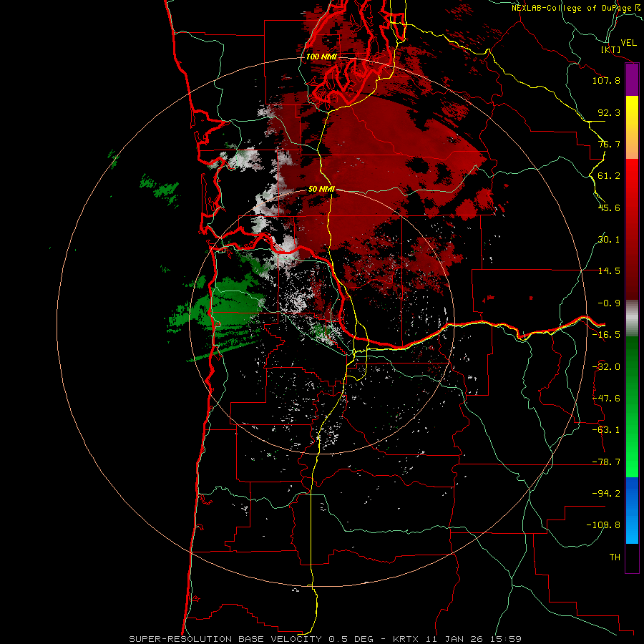Image resolution: width=644 pixels, height=644 pixels.
Task: Select the -78.7 legend value
Action: pyautogui.click(x=606, y=462)
